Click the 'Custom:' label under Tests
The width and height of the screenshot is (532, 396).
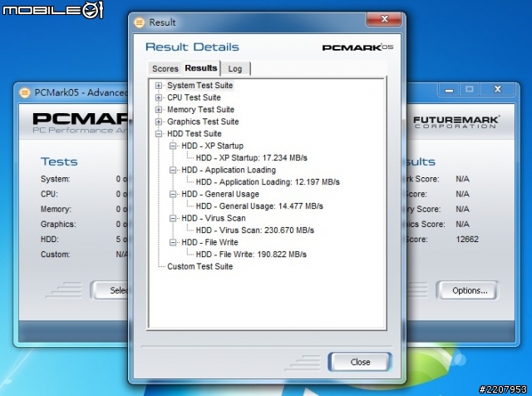[x=56, y=255]
